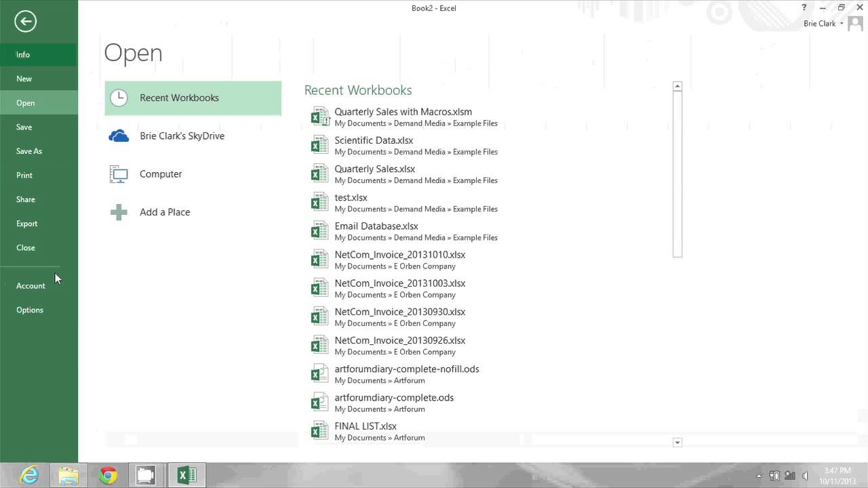Click the file icon beside NetCom_Invoice_20130930.xlsx
868x488 pixels.
pos(319,316)
